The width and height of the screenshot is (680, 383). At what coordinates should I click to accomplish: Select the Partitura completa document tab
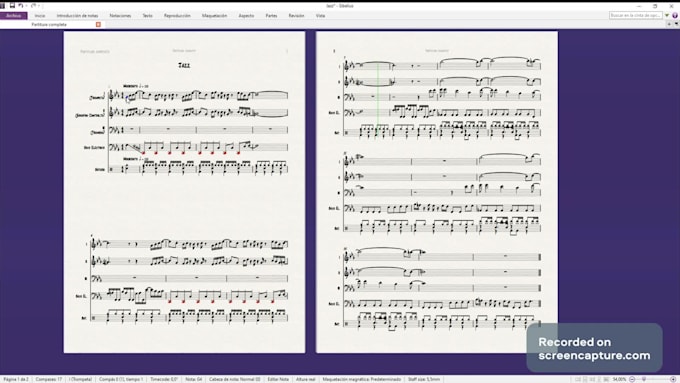pos(49,25)
